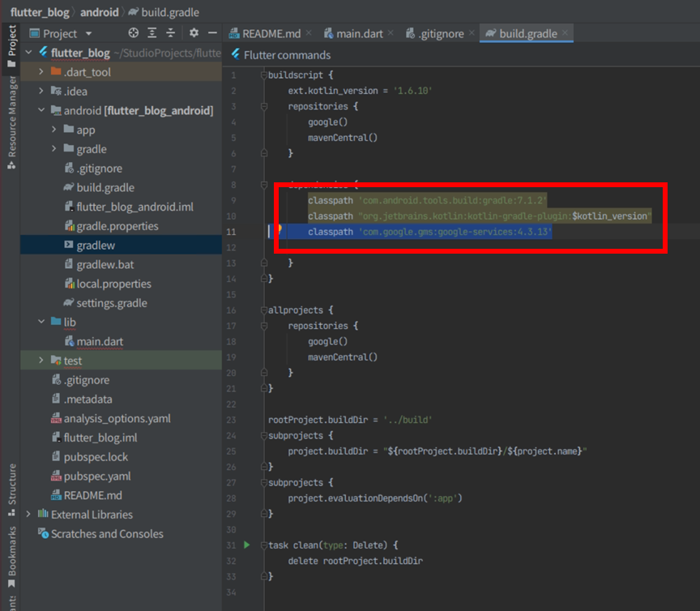Viewport: 700px width, 611px height.
Task: Fold the first subprojects block, line 24
Action: [x=264, y=435]
